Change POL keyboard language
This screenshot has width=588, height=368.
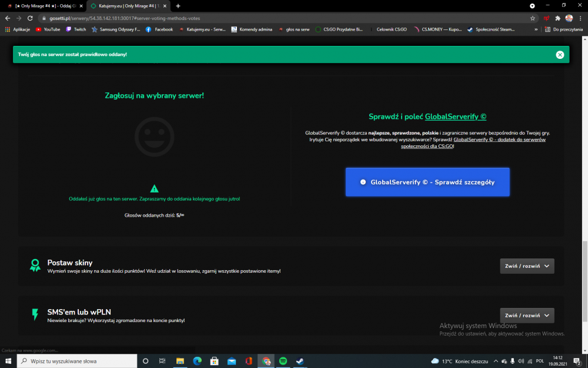[x=540, y=361]
